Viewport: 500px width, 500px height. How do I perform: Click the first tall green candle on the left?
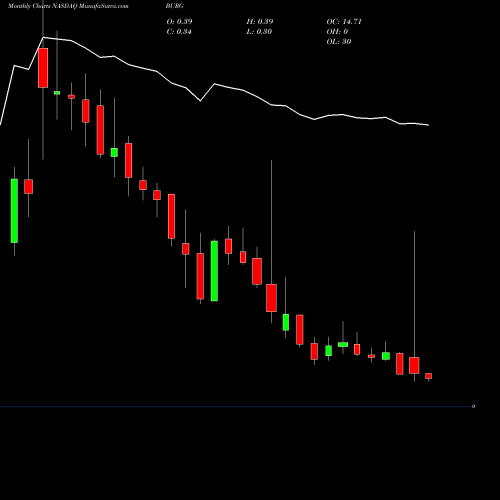tap(14, 211)
